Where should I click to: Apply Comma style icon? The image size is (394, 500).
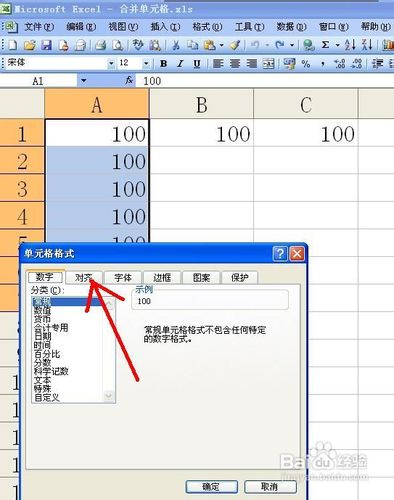(x=323, y=63)
